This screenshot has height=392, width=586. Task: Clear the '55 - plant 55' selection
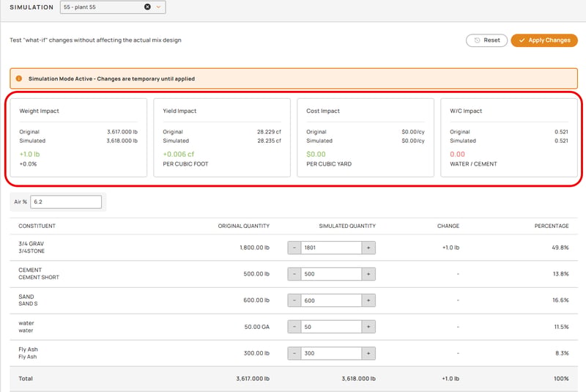(x=148, y=7)
